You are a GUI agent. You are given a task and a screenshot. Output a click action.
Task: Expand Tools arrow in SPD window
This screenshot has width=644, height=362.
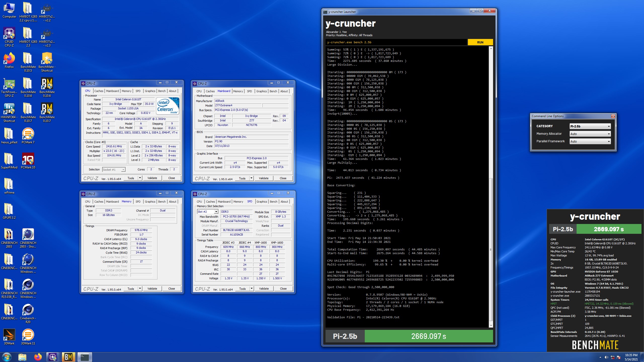(x=252, y=289)
